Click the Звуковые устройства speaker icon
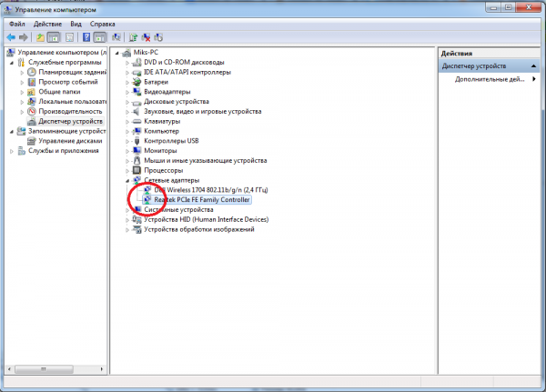 (x=136, y=111)
